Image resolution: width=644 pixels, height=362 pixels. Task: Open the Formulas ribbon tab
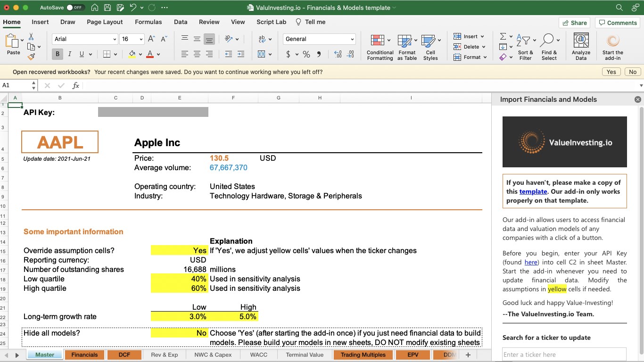tap(148, 22)
